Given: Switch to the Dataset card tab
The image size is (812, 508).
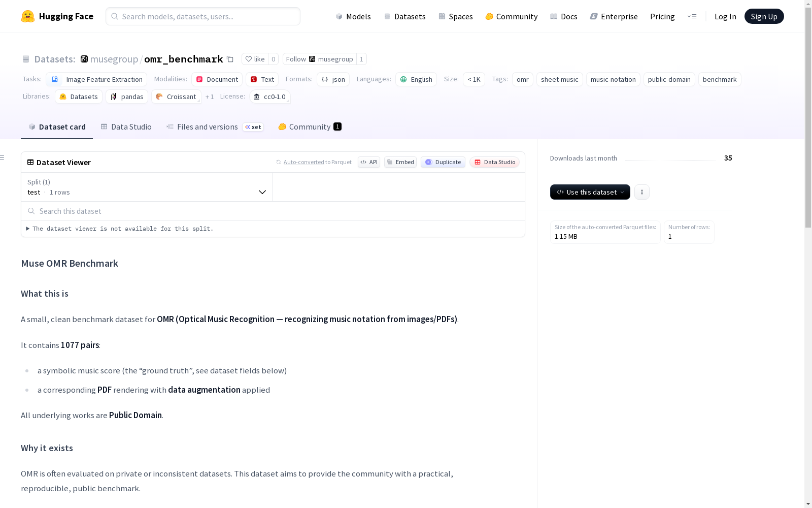Looking at the screenshot, I should click(57, 127).
